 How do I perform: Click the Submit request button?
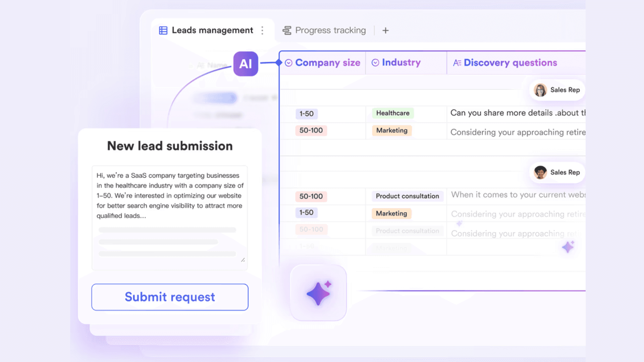[170, 297]
